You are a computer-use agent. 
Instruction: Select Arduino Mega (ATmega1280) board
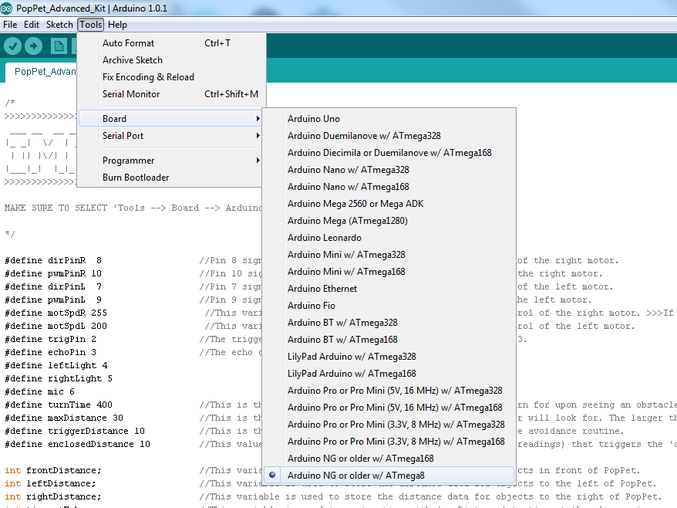(x=389, y=221)
